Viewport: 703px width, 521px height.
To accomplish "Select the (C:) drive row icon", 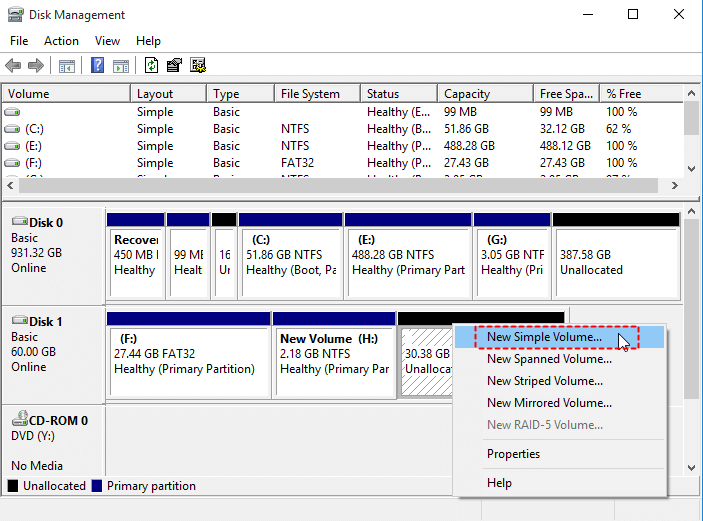I will [12, 129].
